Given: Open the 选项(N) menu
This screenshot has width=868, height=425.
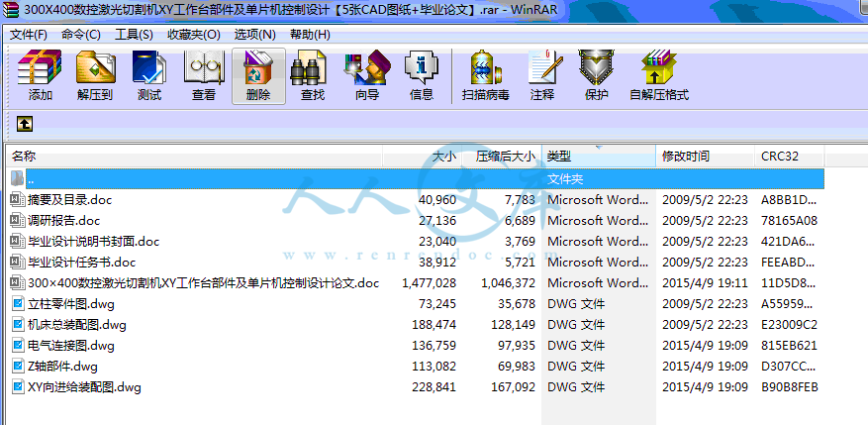Looking at the screenshot, I should coord(254,35).
